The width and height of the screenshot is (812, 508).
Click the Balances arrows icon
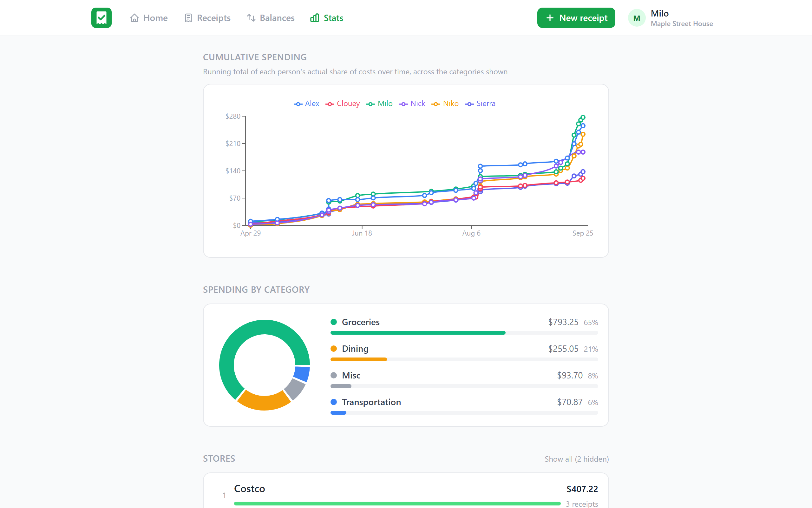click(251, 18)
